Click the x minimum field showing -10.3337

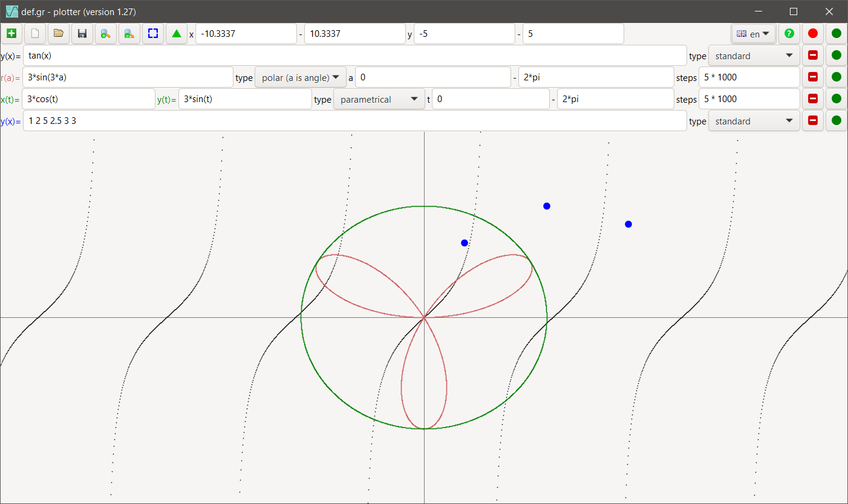pos(246,34)
